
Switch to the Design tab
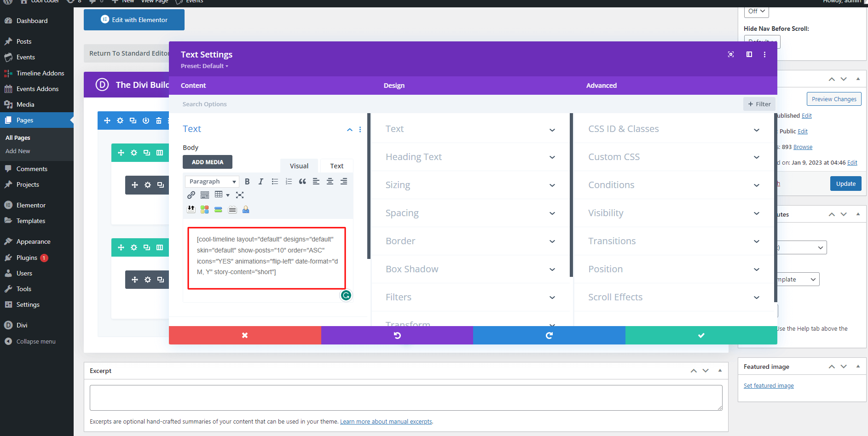pyautogui.click(x=394, y=86)
